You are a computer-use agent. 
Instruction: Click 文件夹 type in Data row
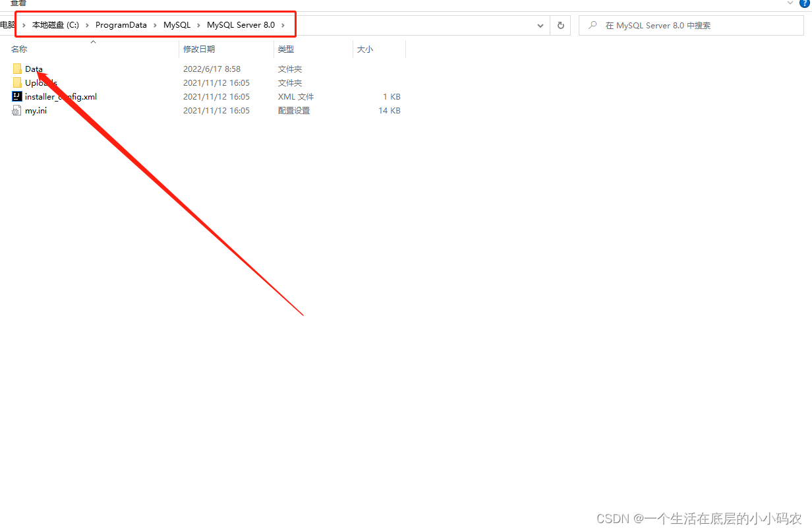(290, 69)
